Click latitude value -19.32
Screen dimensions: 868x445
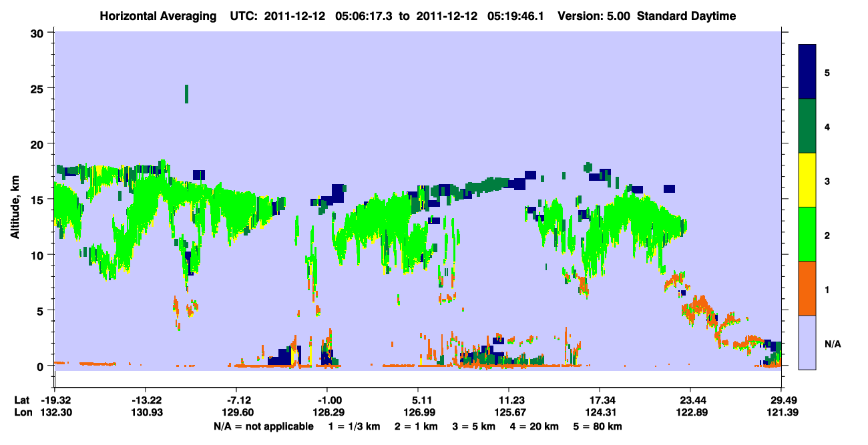(57, 400)
